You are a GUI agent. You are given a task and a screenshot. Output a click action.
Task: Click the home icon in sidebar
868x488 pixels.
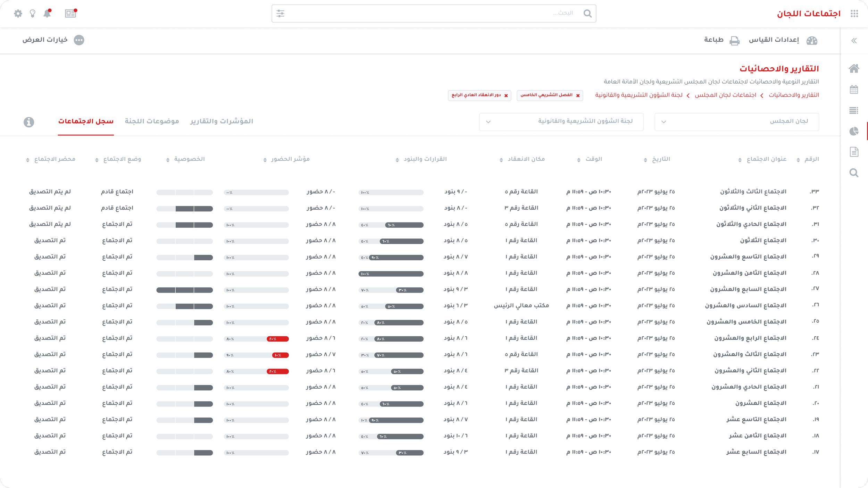click(x=854, y=68)
